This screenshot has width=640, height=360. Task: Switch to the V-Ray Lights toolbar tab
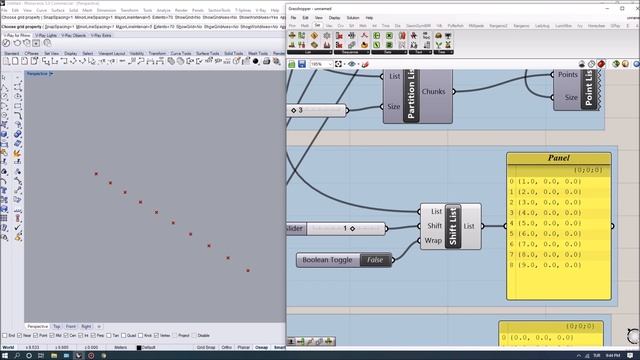45,36
